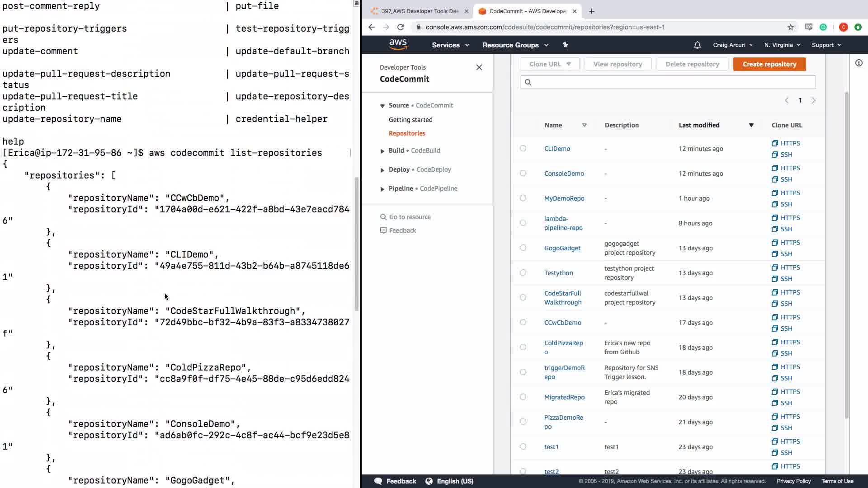Image resolution: width=868 pixels, height=488 pixels.
Task: Select the MigratedRepo radio button
Action: point(523,397)
